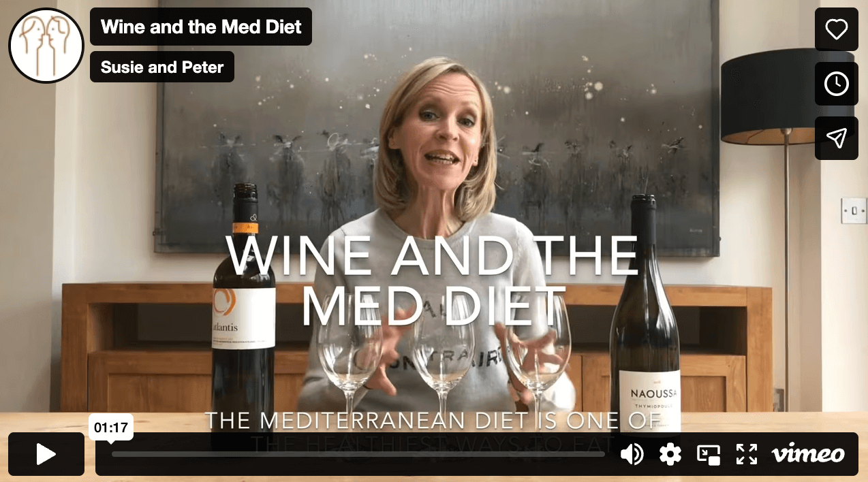The height and width of the screenshot is (482, 868).
Task: Open the 'Wine and the Med Diet' title link
Action: pyautogui.click(x=201, y=27)
